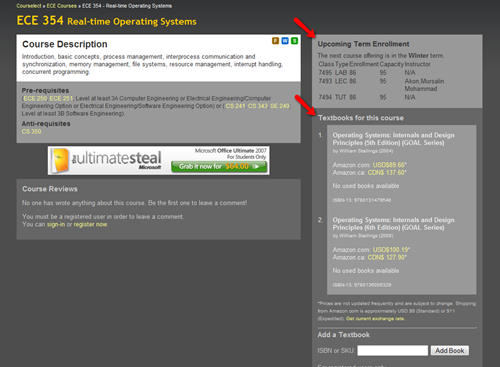500x367 pixels.
Task: Open the ECE 250 prerequisite link
Action: click(x=35, y=98)
